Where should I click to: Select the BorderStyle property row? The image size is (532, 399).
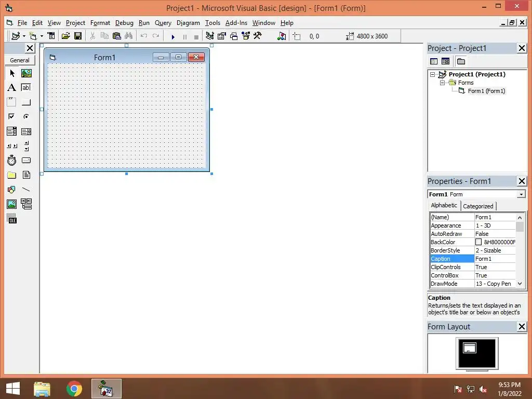[x=473, y=250]
